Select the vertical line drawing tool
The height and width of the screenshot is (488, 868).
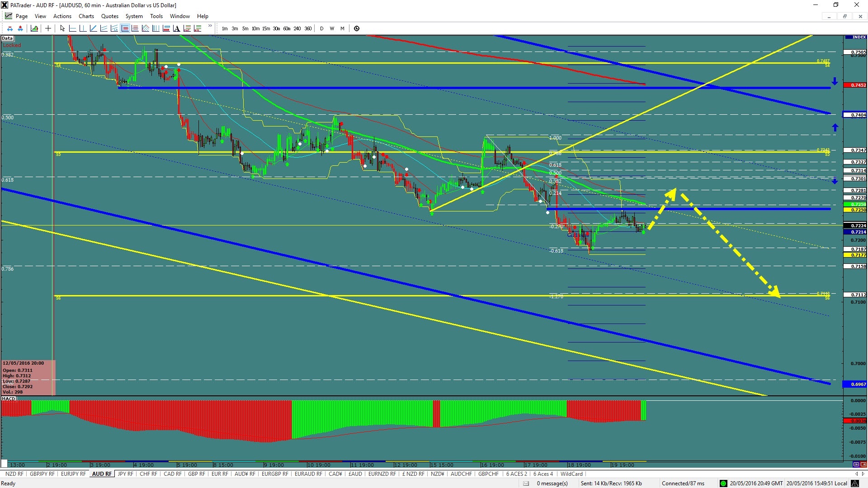coord(83,28)
